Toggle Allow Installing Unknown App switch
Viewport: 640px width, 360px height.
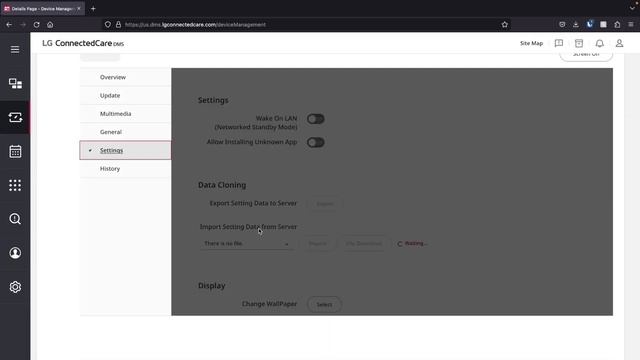(x=316, y=142)
